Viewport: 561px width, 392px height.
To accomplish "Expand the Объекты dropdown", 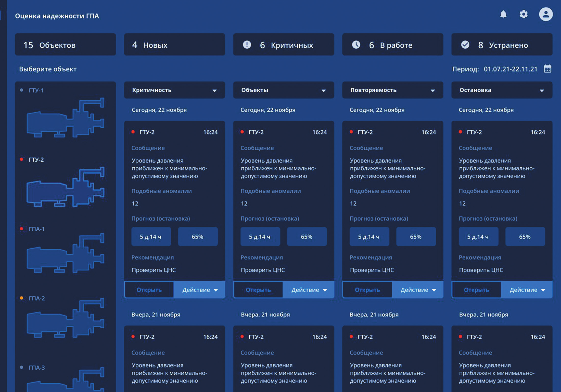I will pos(284,90).
